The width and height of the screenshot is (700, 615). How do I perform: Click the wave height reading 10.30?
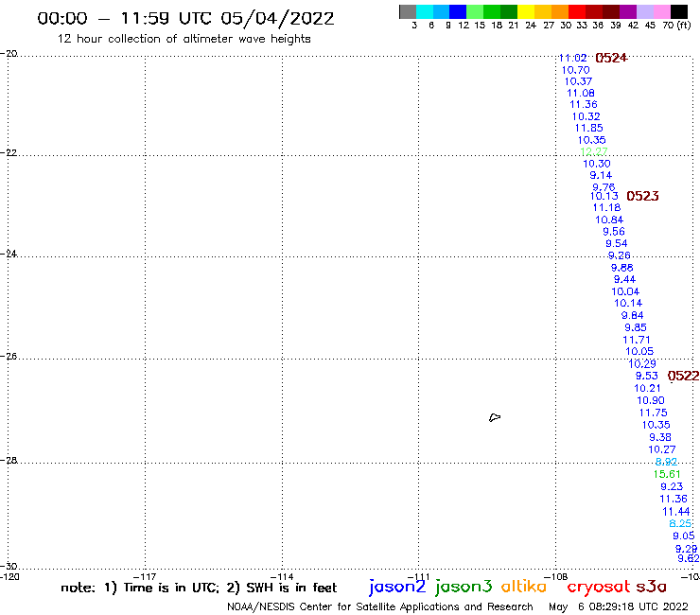click(x=597, y=164)
